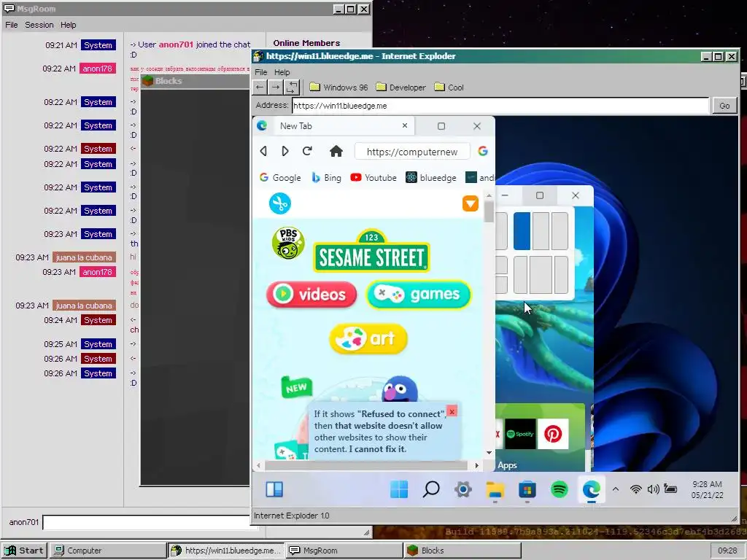Open the Sesame Street art button
The height and width of the screenshot is (560, 747).
(x=368, y=339)
